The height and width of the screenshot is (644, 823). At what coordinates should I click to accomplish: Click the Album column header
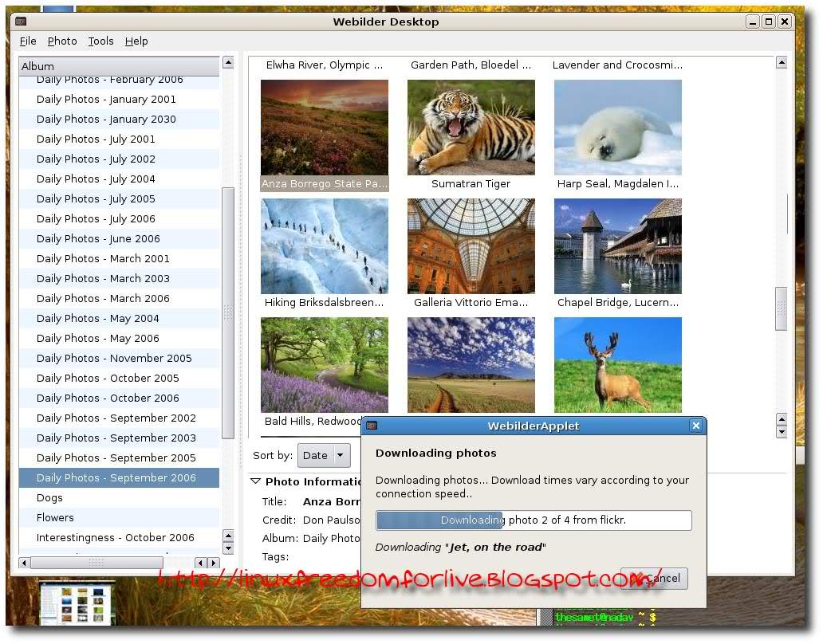[119, 66]
